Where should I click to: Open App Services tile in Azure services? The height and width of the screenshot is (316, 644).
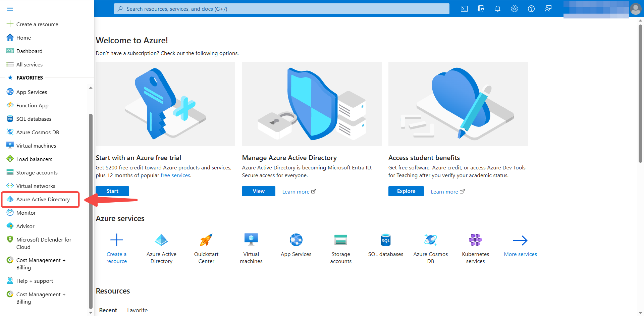point(296,245)
